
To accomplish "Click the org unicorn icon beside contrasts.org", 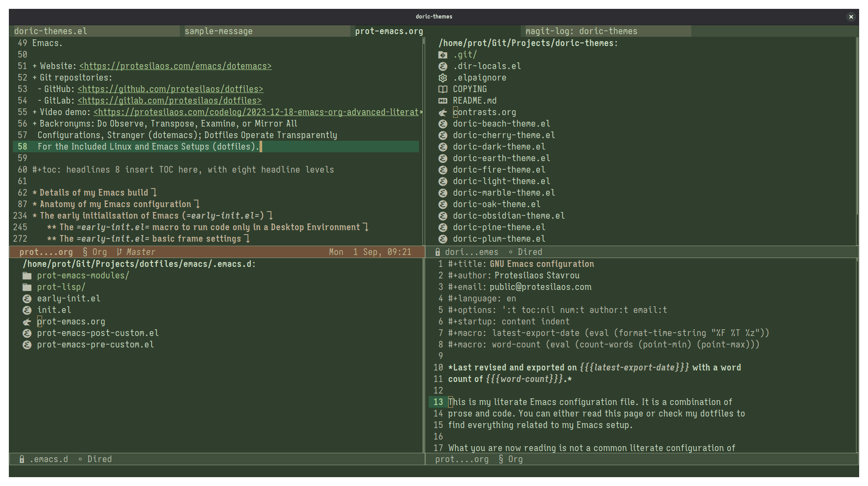I will click(442, 112).
